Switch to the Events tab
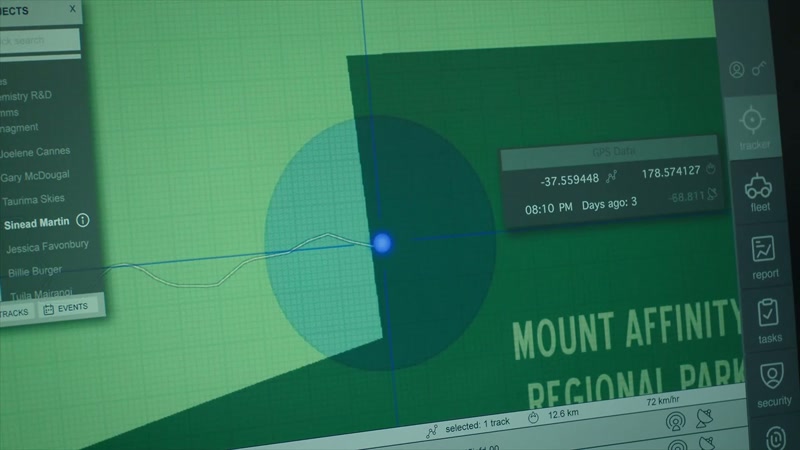 click(x=66, y=309)
